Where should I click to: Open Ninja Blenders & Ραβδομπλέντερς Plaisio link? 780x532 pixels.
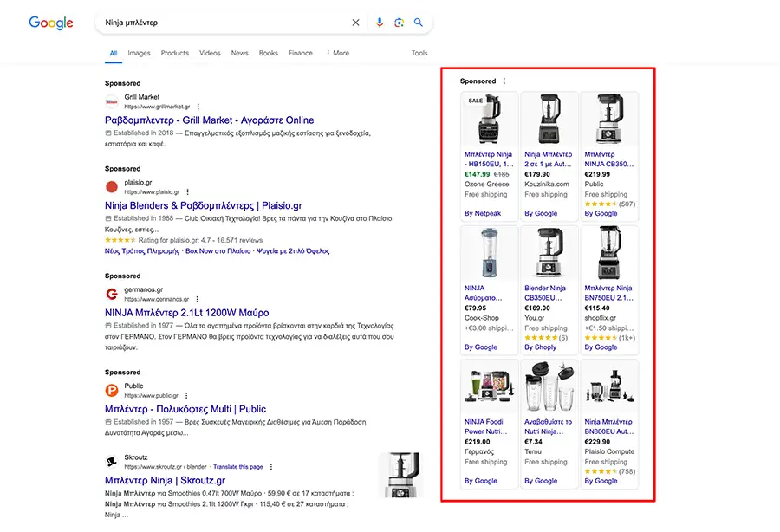[204, 206]
